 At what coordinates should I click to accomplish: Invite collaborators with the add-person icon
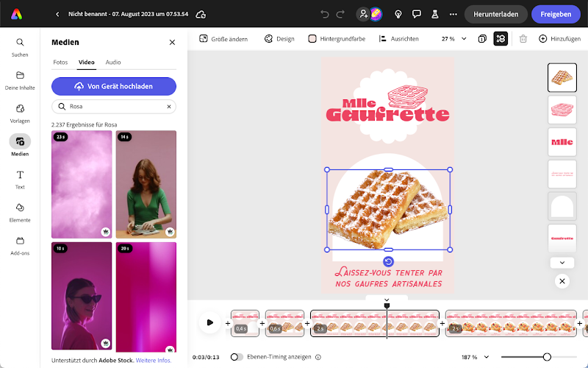point(363,14)
